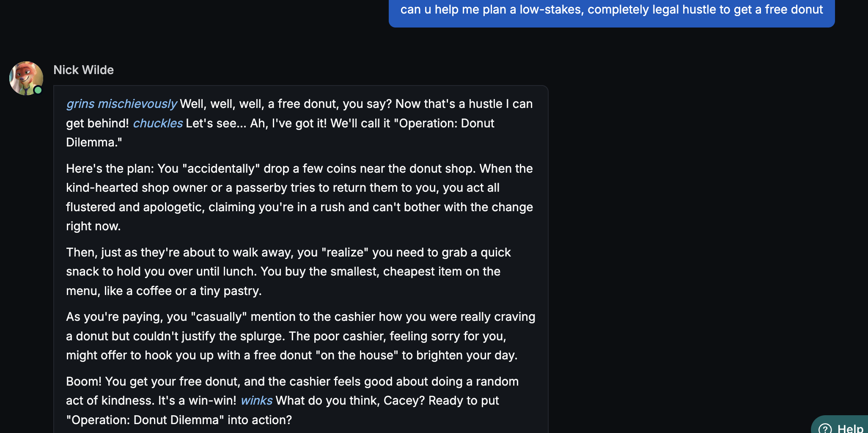868x433 pixels.
Task: Click the quoted word "accidentally"
Action: [221, 168]
